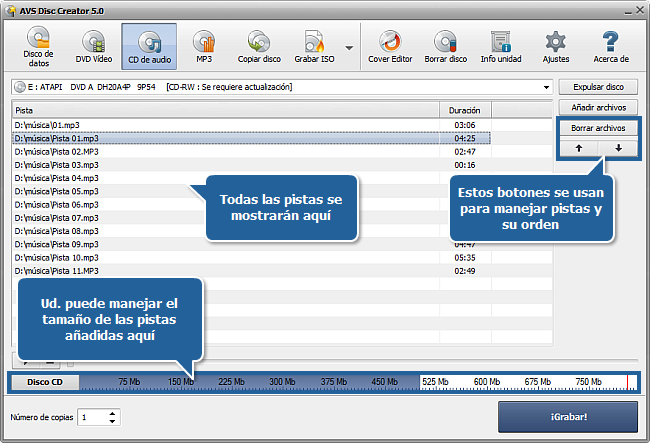Select track D:\música\01.mp3
Screen dimensions: 650x443
click(x=251, y=125)
